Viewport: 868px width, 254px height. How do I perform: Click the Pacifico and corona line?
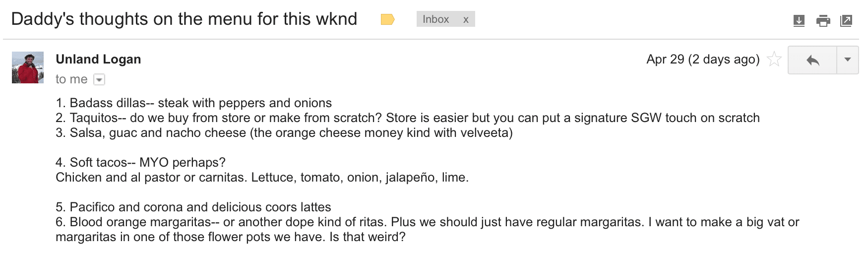[193, 207]
